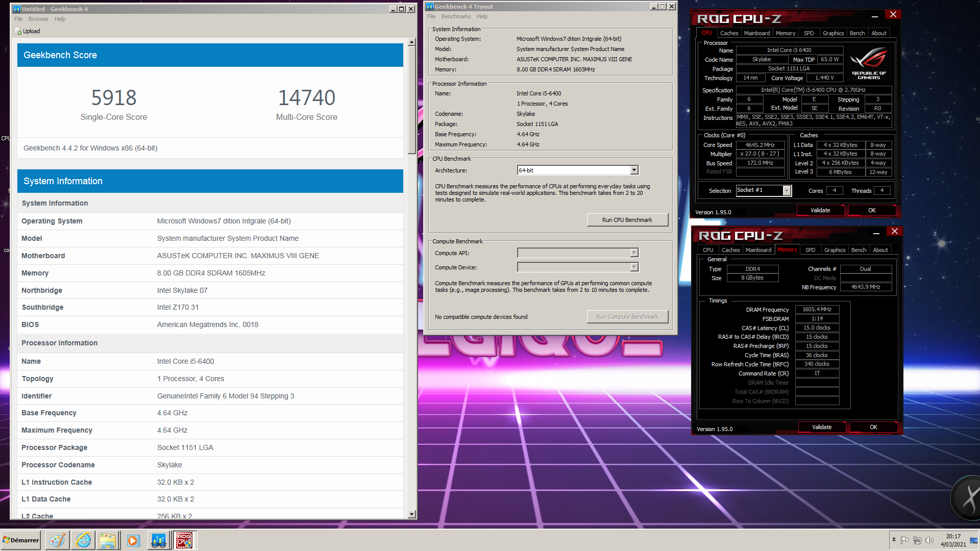Show hidden tray icons via the double-chevron arrow

tap(894, 540)
